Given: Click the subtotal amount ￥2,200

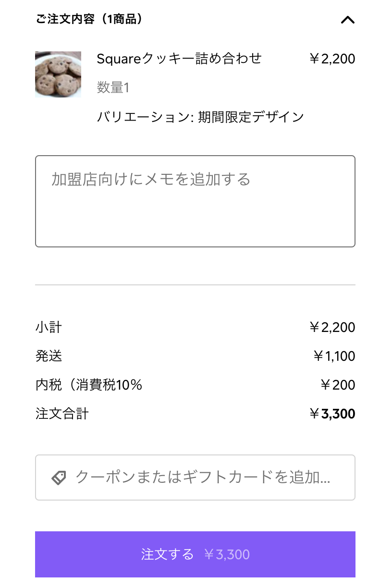Looking at the screenshot, I should pos(332,328).
